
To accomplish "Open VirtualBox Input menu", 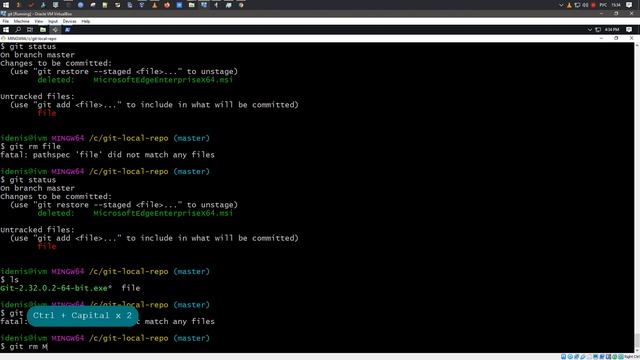I will tap(53, 21).
